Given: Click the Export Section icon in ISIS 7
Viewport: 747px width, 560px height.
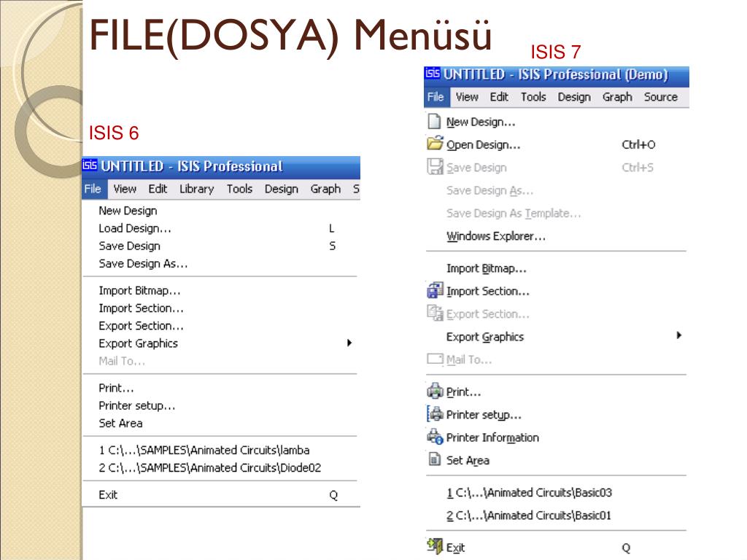Looking at the screenshot, I should click(x=435, y=313).
